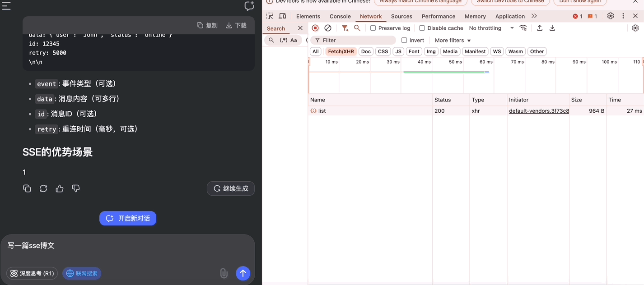Image resolution: width=644 pixels, height=285 pixels.
Task: Open DevTools settings gear
Action: click(x=611, y=16)
